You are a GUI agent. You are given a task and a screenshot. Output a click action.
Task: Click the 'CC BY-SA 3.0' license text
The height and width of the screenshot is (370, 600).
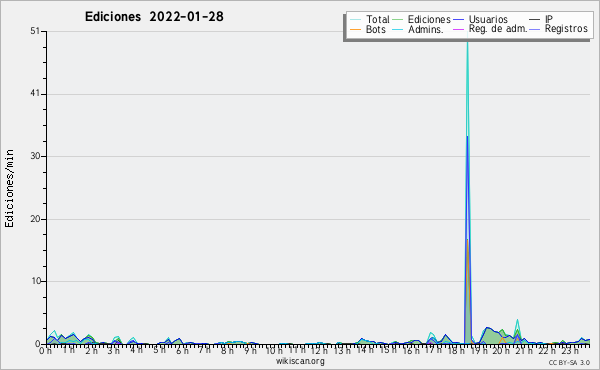coord(569,363)
